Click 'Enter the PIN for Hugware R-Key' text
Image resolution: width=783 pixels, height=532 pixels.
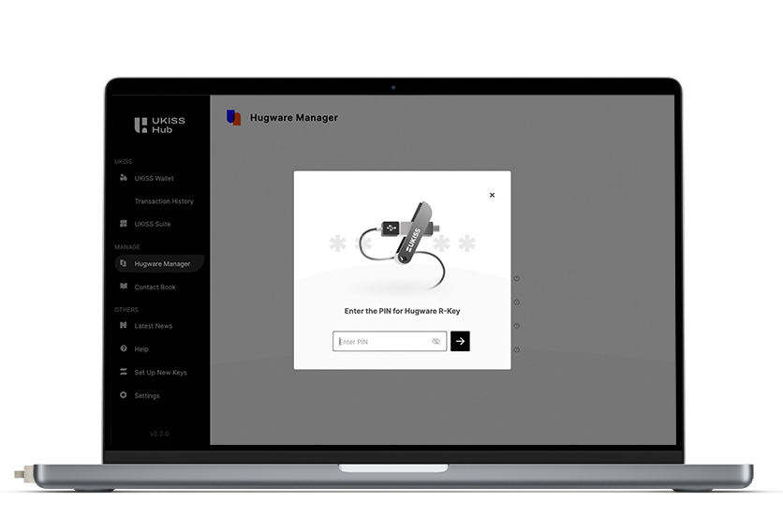tap(402, 311)
